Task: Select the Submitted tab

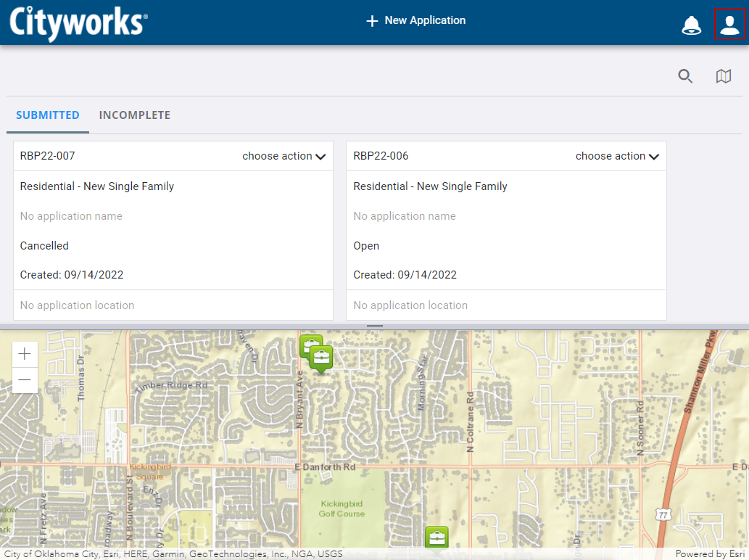Action: pyautogui.click(x=48, y=115)
